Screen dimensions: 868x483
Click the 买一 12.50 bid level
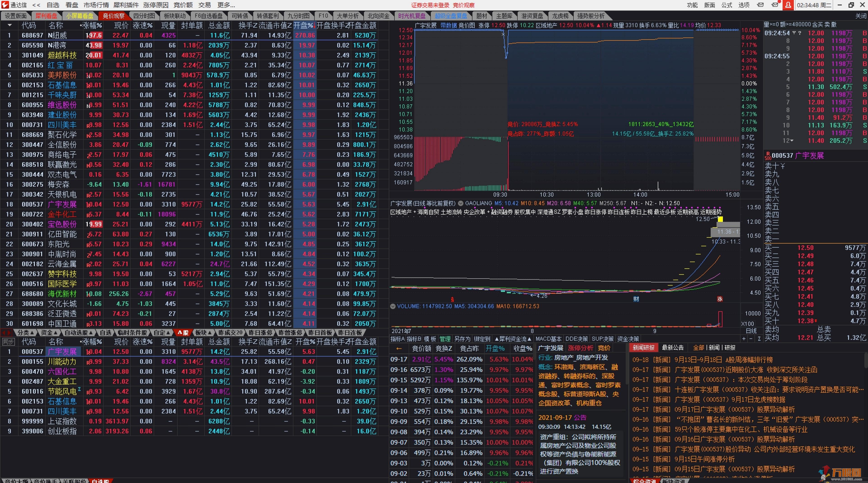tap(815, 247)
